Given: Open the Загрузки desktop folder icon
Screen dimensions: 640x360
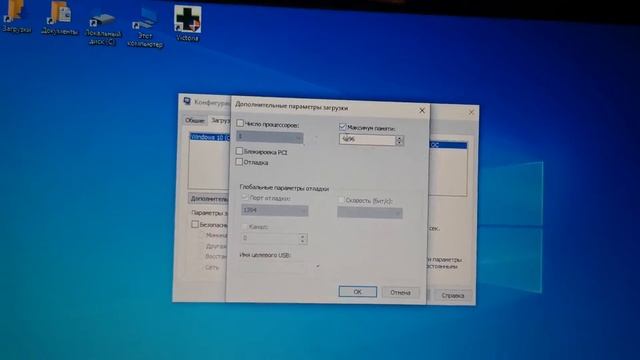Looking at the screenshot, I should [15, 16].
